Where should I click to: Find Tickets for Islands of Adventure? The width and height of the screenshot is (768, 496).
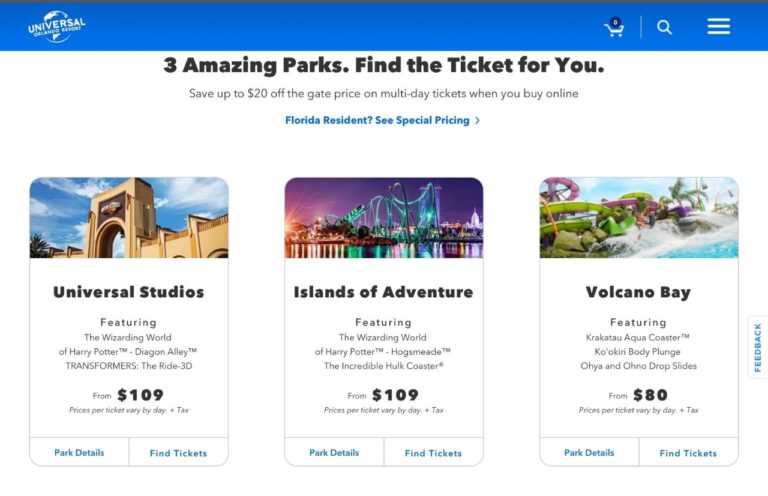tap(433, 453)
